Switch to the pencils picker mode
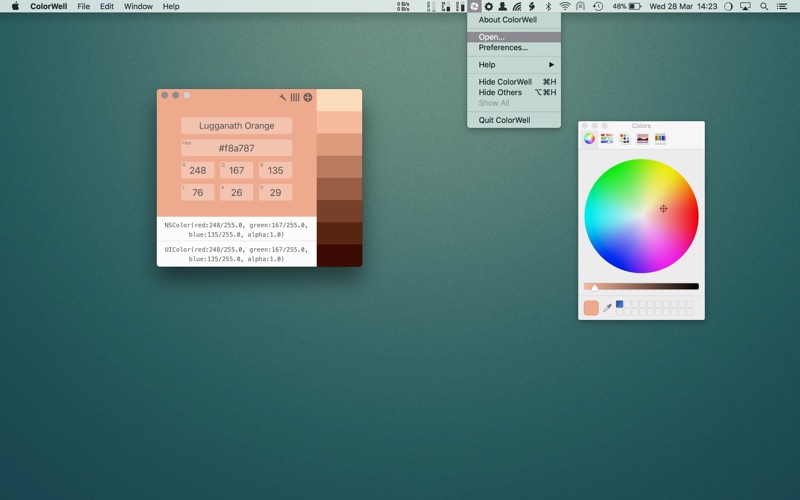The width and height of the screenshot is (800, 500). [660, 138]
